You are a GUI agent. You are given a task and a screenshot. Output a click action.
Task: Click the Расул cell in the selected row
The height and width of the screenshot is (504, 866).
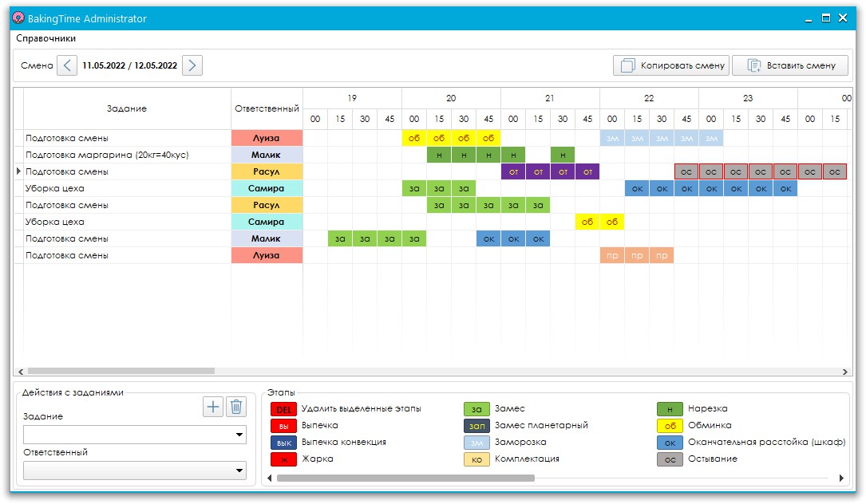point(267,171)
